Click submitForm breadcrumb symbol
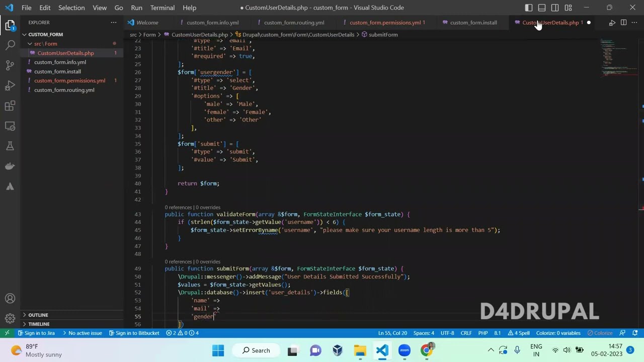This screenshot has height=362, width=644. [x=379, y=35]
